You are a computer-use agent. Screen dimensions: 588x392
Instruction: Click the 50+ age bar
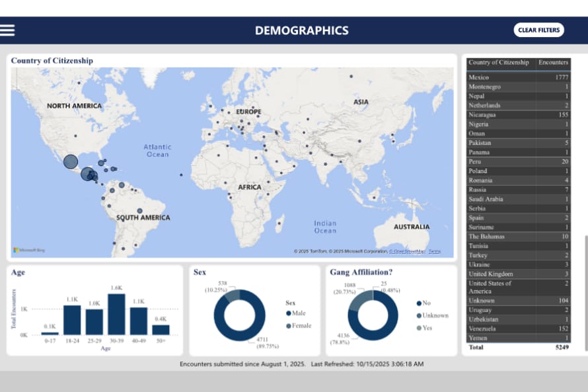pyautogui.click(x=161, y=329)
